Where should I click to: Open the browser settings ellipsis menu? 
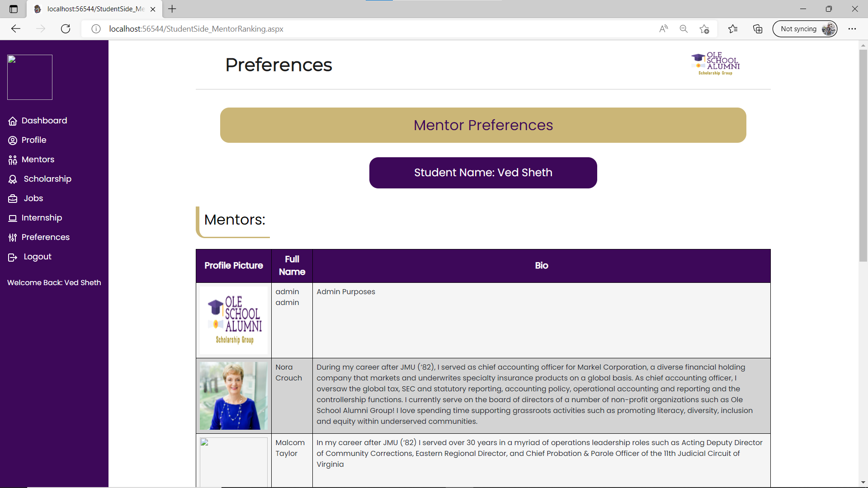click(x=852, y=29)
